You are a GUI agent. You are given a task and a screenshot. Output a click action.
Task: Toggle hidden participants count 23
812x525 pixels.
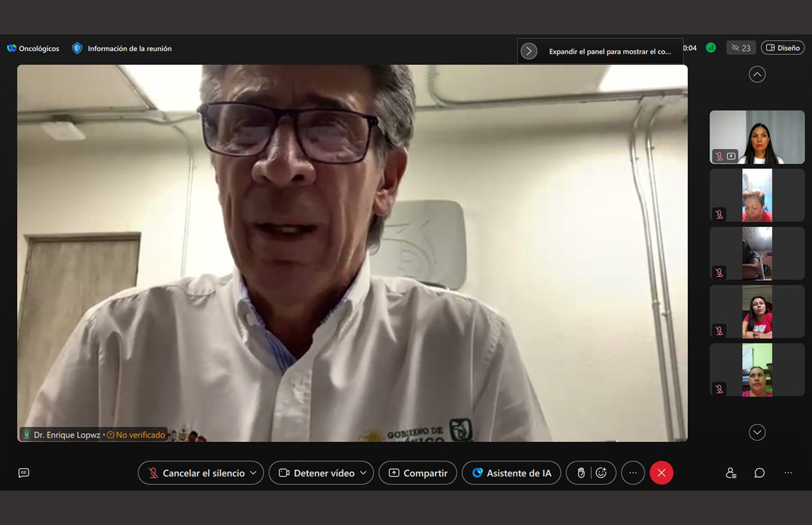[741, 48]
